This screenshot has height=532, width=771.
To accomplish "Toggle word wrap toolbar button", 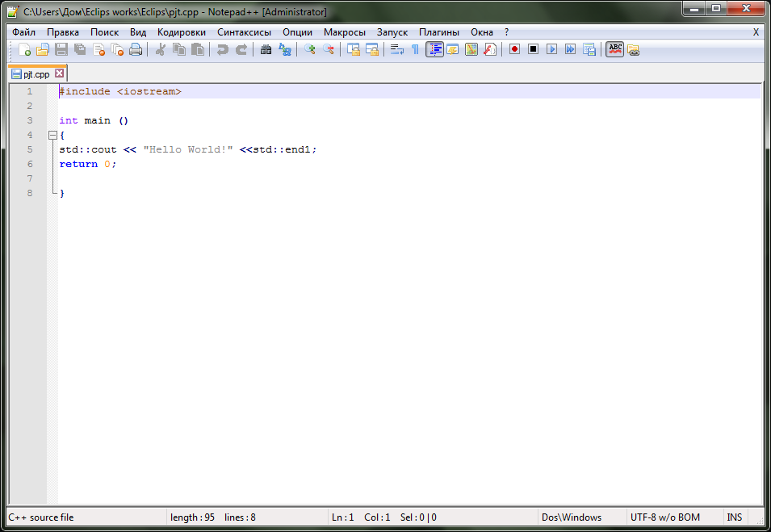I will 396,50.
